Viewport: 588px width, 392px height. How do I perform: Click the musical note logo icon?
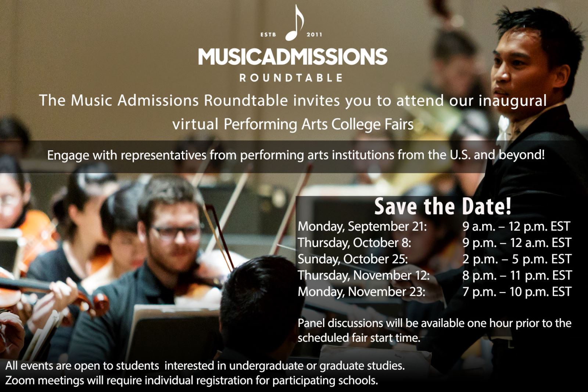[295, 22]
